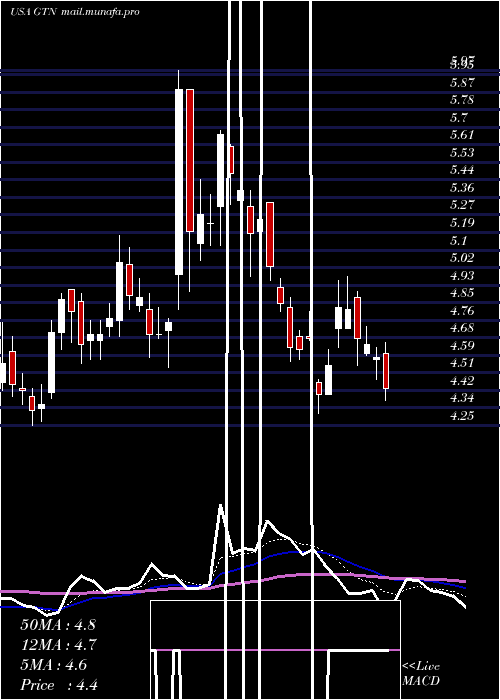Screen dimensions: 500x700
Task: Click the 5.87 price axis label
Action: pyautogui.click(x=462, y=83)
